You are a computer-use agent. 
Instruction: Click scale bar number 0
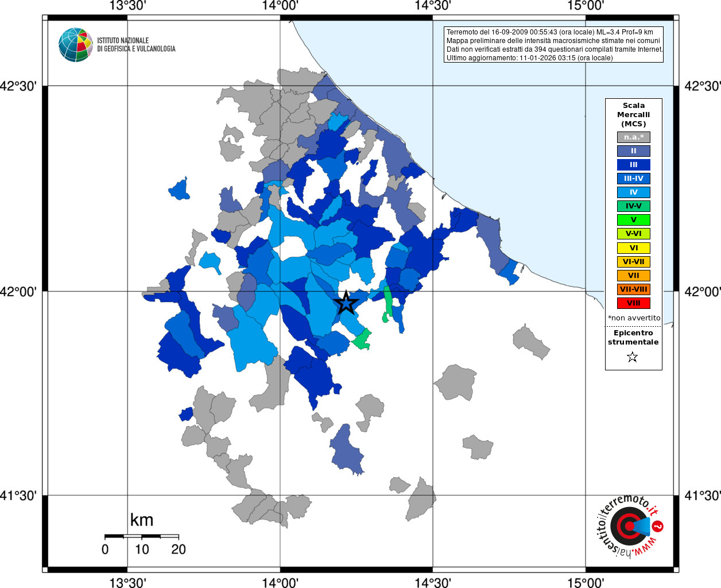[x=105, y=550]
